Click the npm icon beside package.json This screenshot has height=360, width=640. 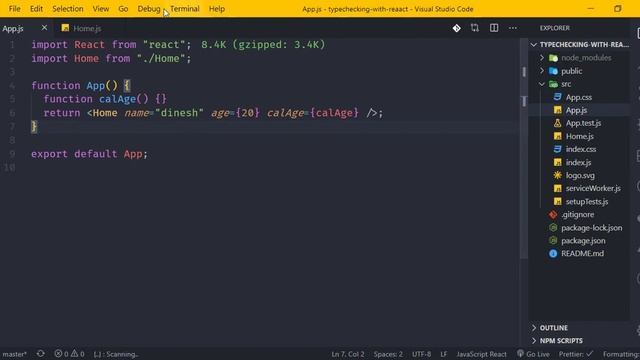point(553,240)
